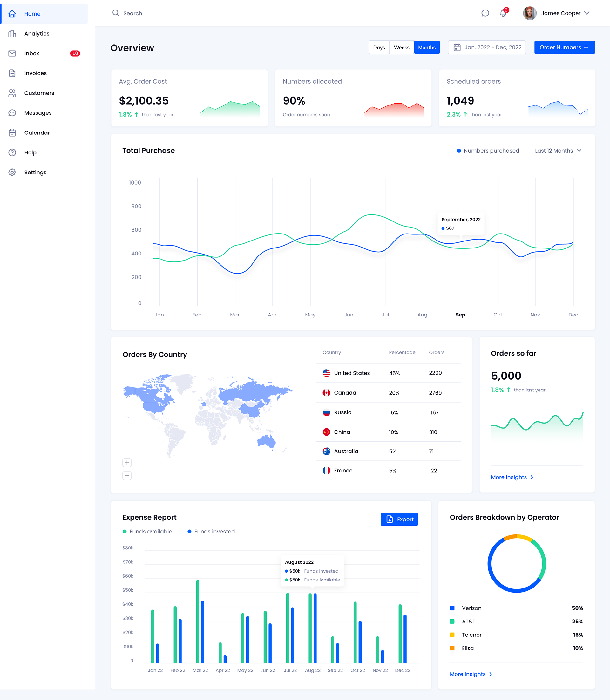
Task: Click the Help label in sidebar
Action: [x=30, y=153]
